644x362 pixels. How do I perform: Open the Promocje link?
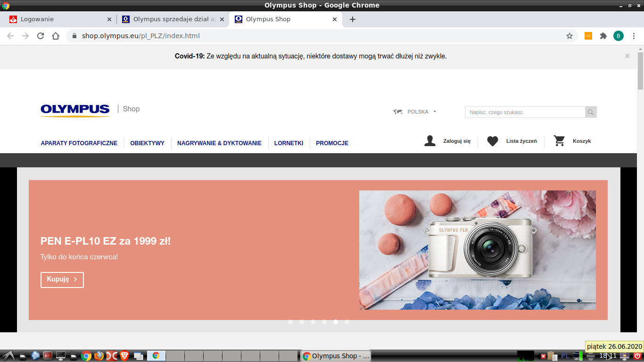[x=332, y=143]
